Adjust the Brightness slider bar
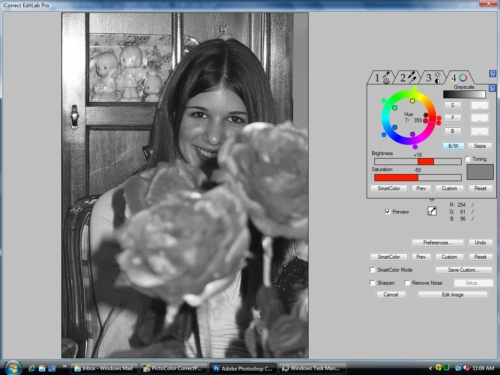Viewport: 500px width, 375px height. click(x=418, y=162)
